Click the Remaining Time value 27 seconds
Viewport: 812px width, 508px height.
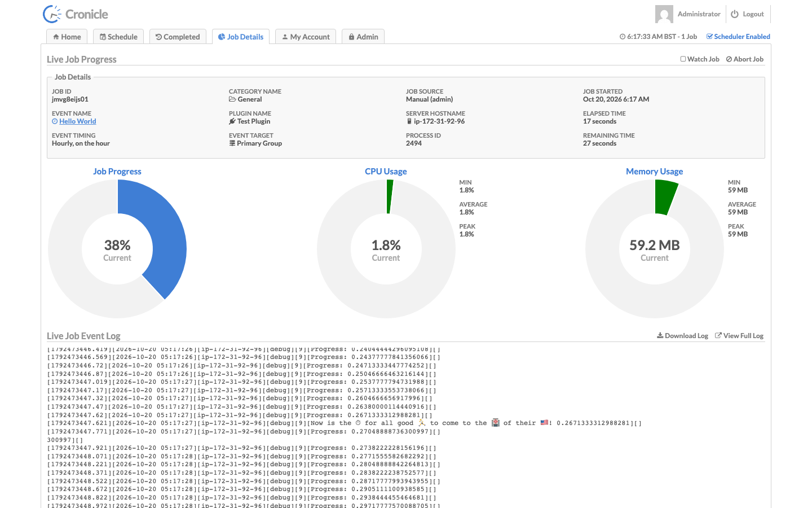point(599,143)
